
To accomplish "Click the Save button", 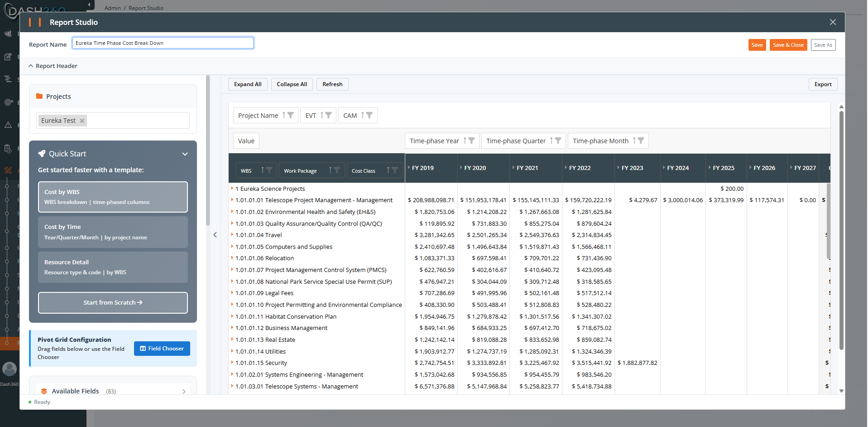I will 757,45.
